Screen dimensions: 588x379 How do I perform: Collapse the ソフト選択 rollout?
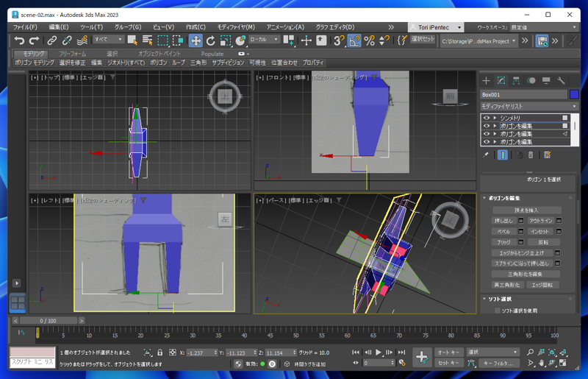click(484, 299)
